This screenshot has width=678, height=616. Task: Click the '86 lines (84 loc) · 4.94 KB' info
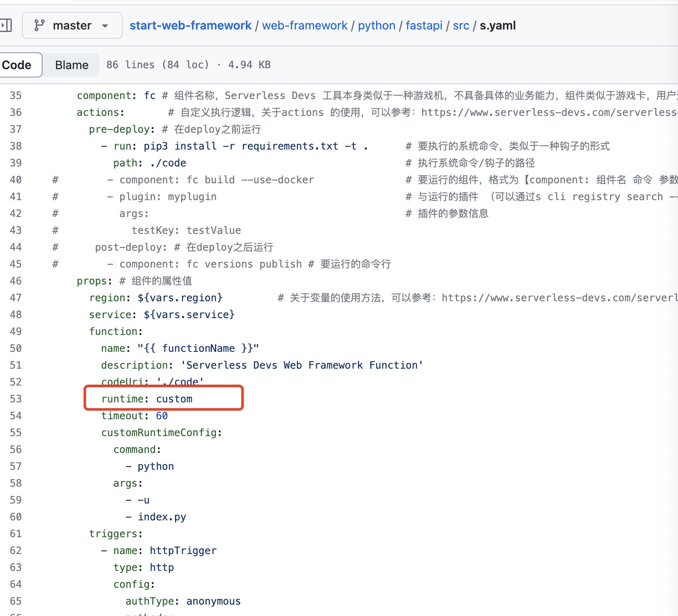pyautogui.click(x=188, y=65)
